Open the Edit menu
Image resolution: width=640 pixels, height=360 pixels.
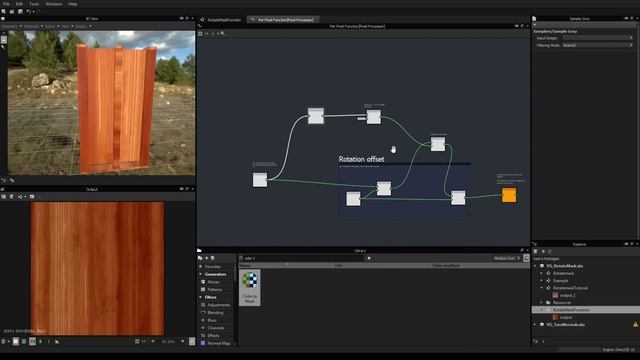pos(19,4)
